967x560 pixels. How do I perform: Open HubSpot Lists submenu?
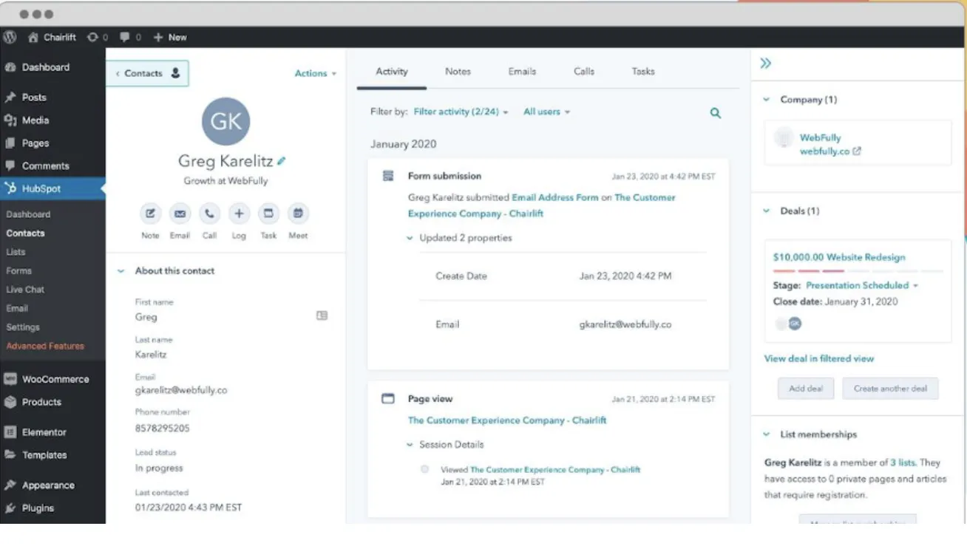pos(16,252)
